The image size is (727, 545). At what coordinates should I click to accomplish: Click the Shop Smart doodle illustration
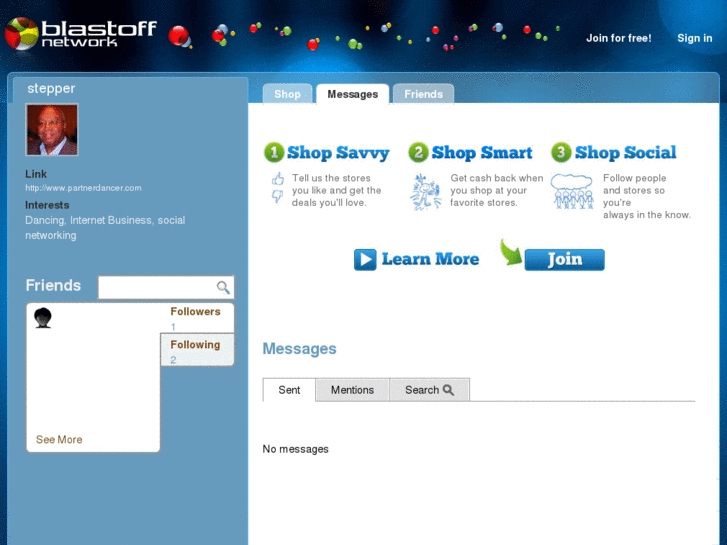[425, 192]
